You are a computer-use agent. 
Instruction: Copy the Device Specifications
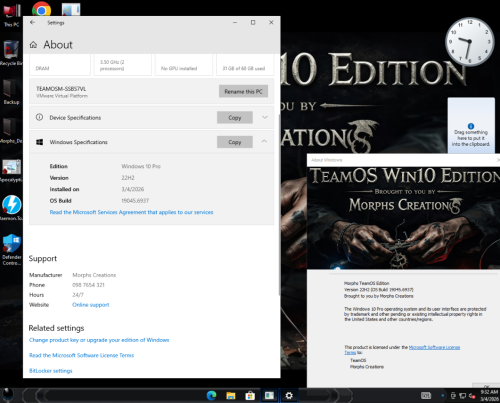tap(235, 118)
